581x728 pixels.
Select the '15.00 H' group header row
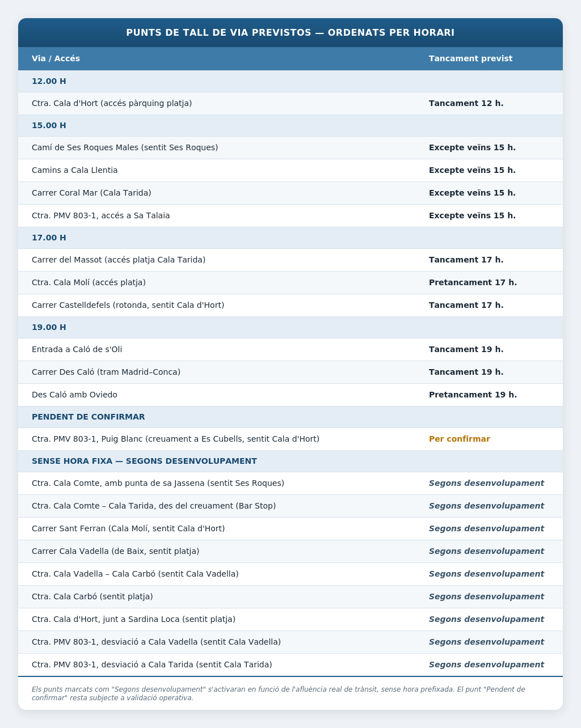(290, 125)
